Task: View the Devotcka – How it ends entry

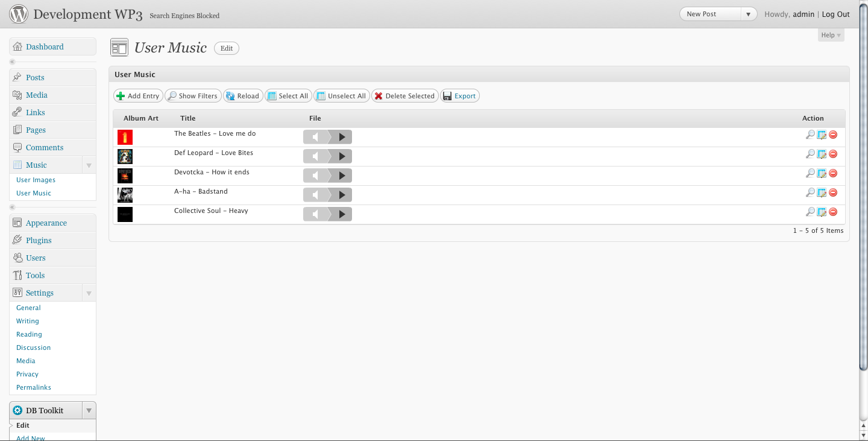Action: click(810, 173)
